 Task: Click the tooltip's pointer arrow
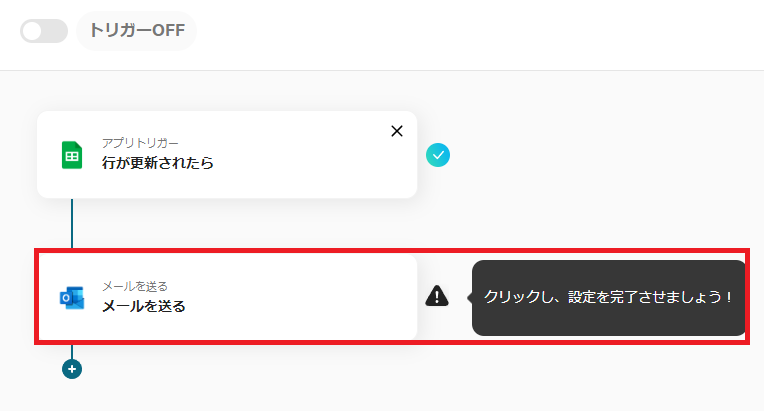pos(469,297)
